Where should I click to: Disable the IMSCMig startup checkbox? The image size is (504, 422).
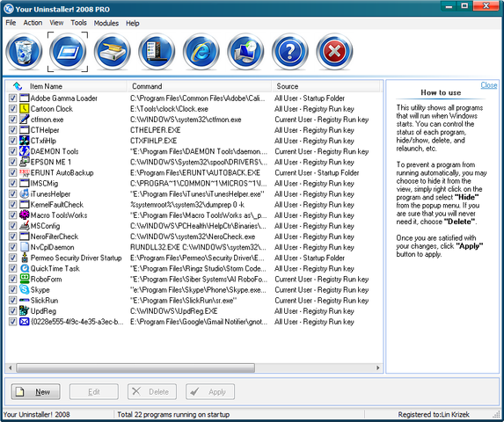[12, 183]
